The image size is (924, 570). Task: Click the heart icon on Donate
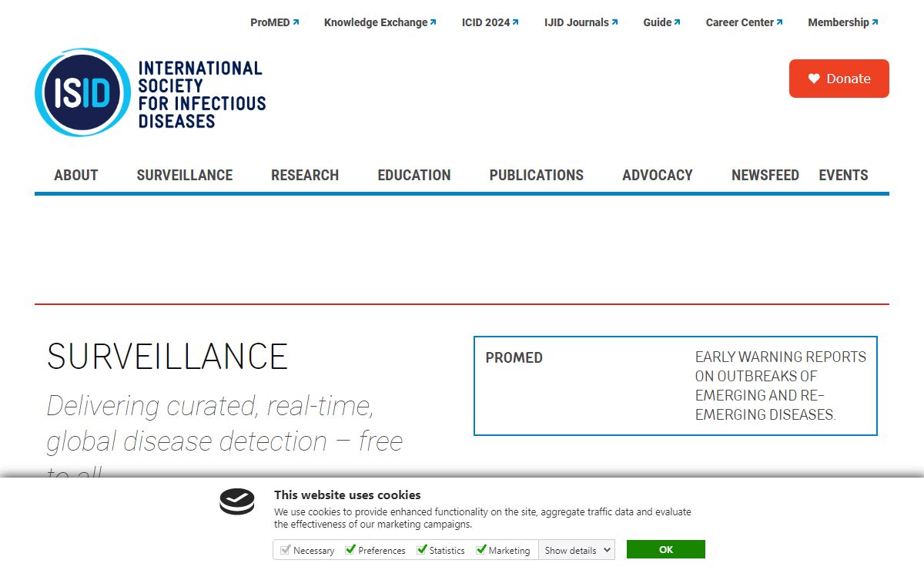(x=814, y=79)
